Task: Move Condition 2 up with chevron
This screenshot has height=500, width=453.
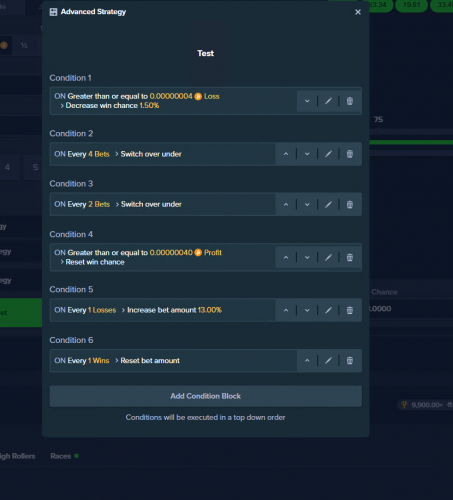Action: coord(286,154)
